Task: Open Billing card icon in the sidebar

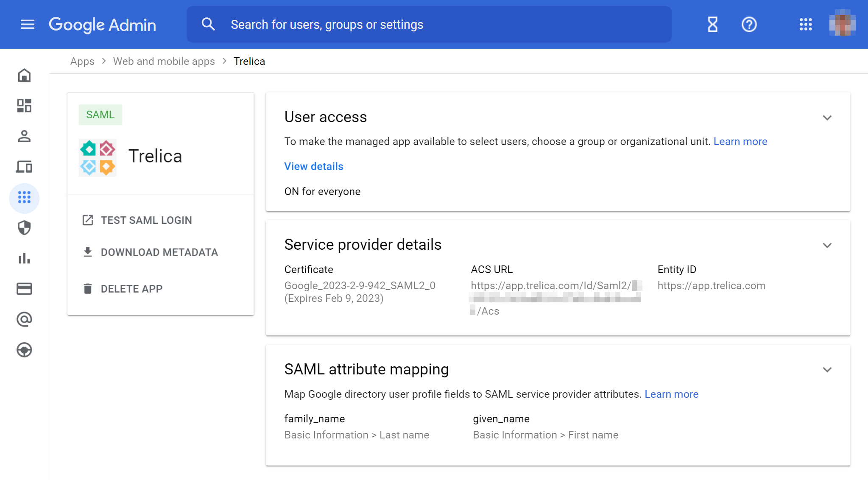Action: [x=24, y=289]
